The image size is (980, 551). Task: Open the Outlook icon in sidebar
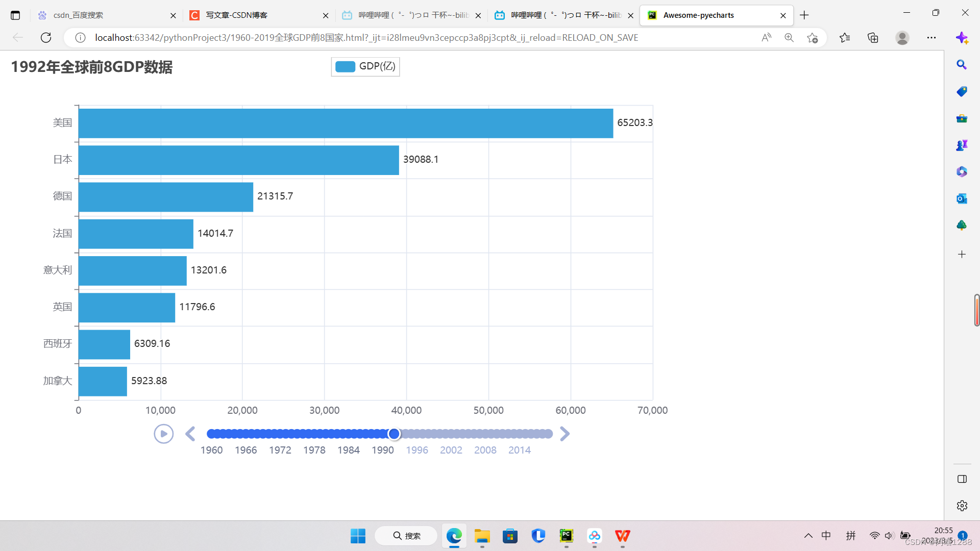pyautogui.click(x=962, y=198)
